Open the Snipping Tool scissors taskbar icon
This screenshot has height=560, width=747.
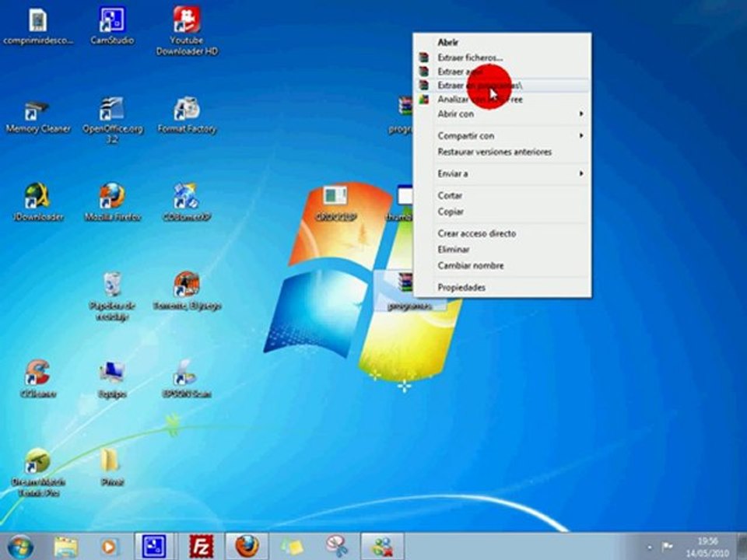pyautogui.click(x=337, y=547)
